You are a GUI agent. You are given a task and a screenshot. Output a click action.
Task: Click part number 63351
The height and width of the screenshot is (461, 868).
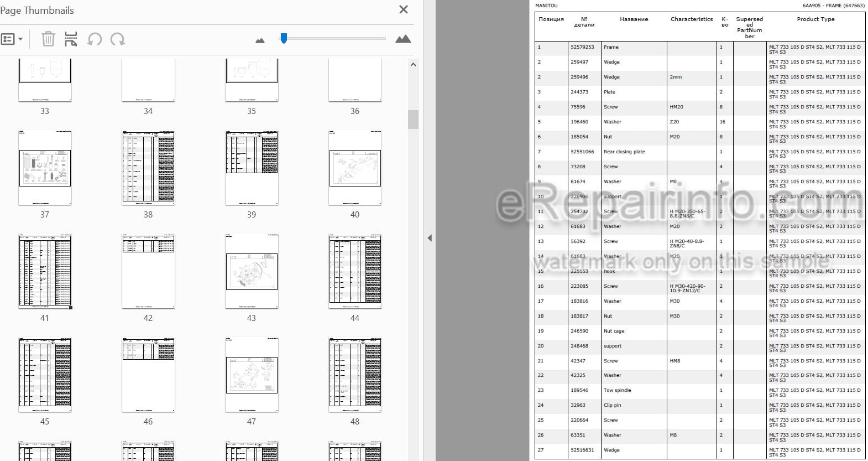click(x=578, y=435)
